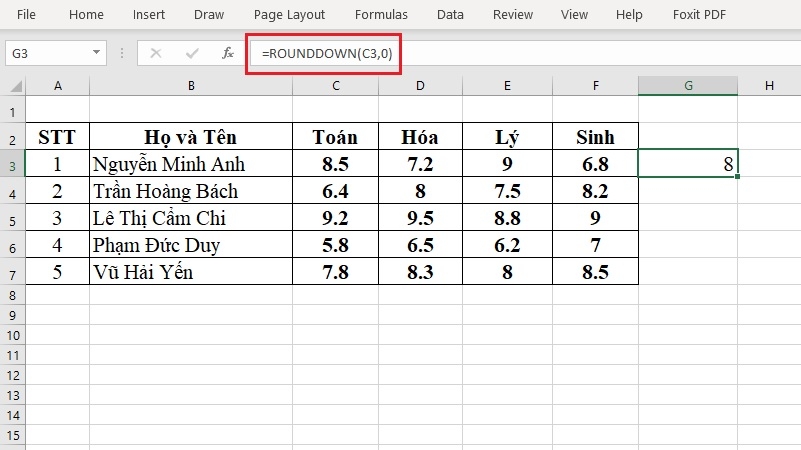The height and width of the screenshot is (450, 801).
Task: Click Sinh score 6.8 cell
Action: tap(596, 163)
